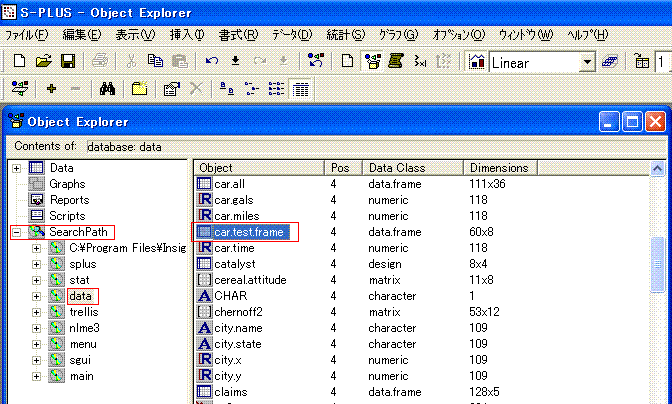
Task: Undo the last action
Action: coord(211,61)
